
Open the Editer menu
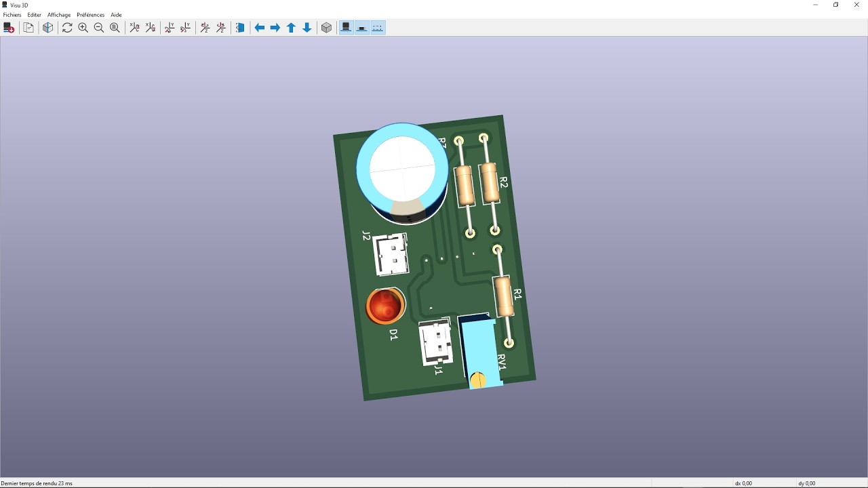pyautogui.click(x=35, y=15)
